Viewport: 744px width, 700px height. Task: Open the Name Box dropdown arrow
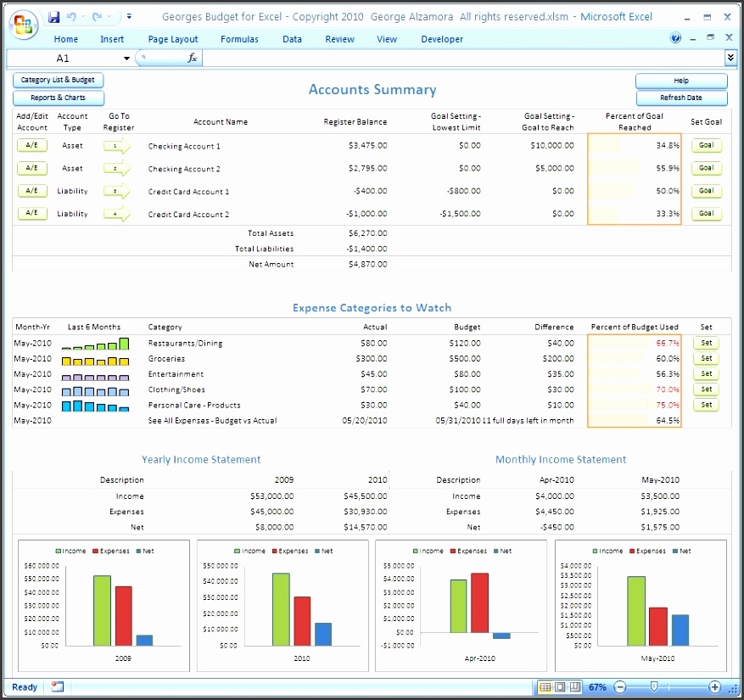point(126,59)
